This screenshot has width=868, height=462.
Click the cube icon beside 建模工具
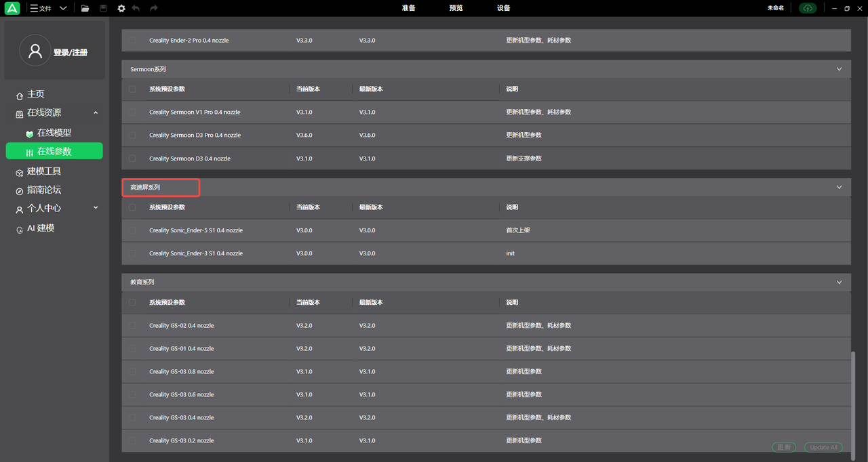[19, 172]
